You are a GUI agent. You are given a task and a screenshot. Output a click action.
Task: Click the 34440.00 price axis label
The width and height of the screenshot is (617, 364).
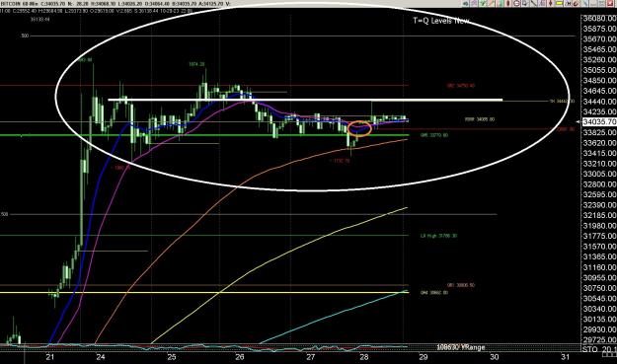click(599, 102)
